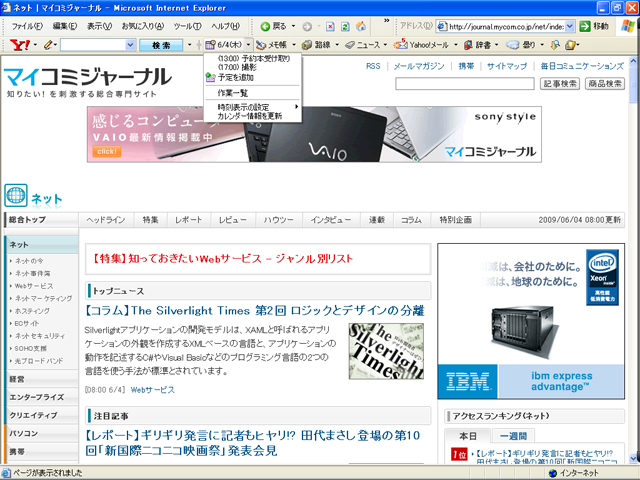Open the ニュース news toolbar icon
This screenshot has width=640, height=480.
(350, 45)
